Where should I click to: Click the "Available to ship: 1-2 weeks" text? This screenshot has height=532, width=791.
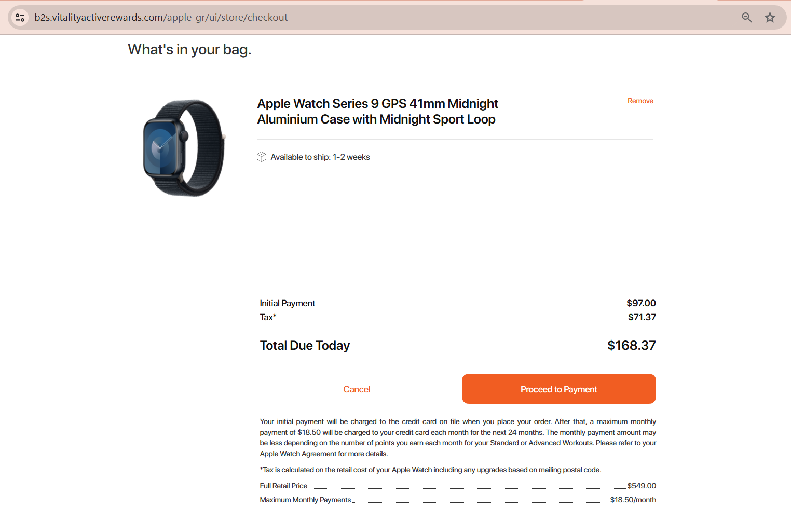[x=320, y=157]
